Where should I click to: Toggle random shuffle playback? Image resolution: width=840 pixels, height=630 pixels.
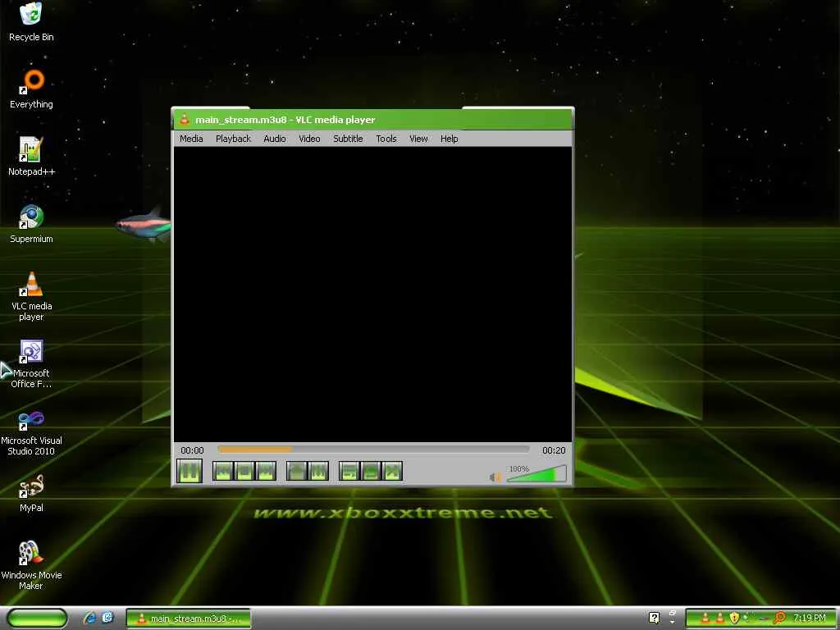[392, 472]
